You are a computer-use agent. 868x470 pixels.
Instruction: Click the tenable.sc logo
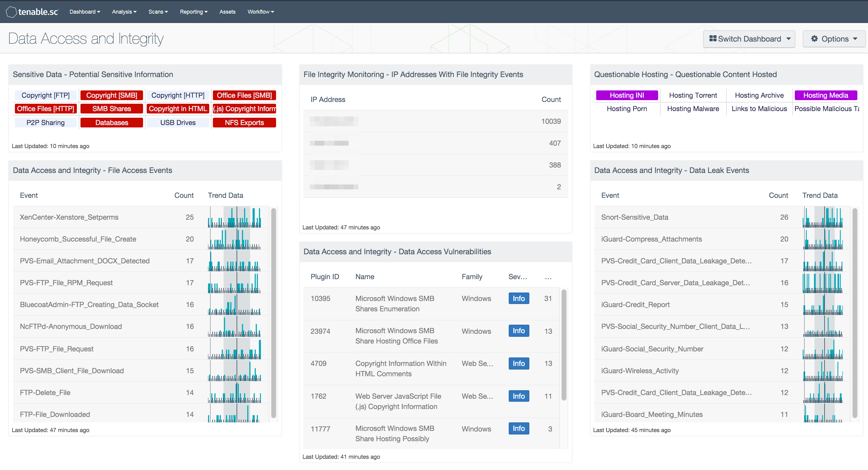(32, 12)
